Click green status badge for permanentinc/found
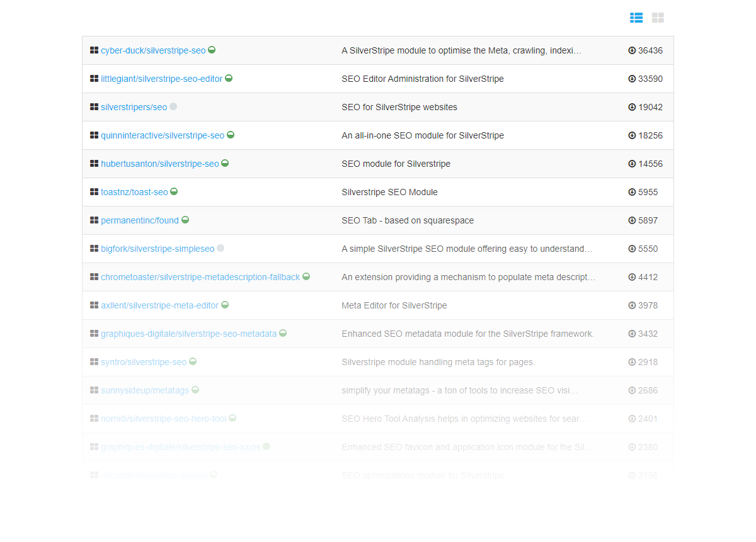756x542 pixels. 185,220
